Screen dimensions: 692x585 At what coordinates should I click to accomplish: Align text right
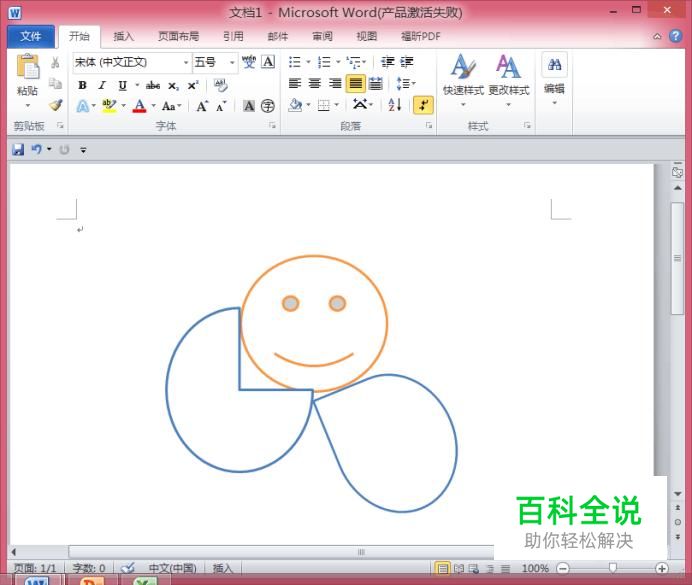tap(335, 83)
